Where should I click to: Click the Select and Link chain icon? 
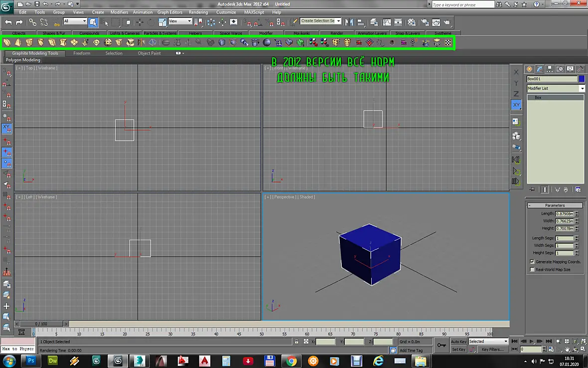[32, 22]
